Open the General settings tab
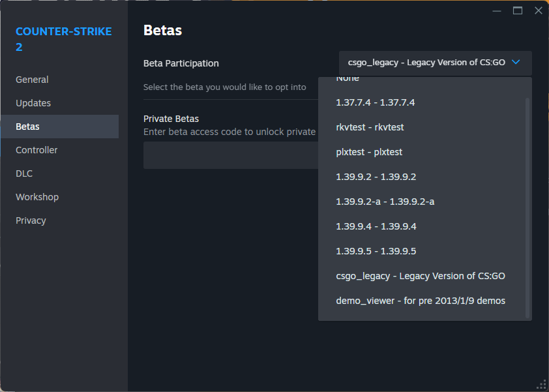This screenshot has width=549, height=392. pyautogui.click(x=32, y=80)
